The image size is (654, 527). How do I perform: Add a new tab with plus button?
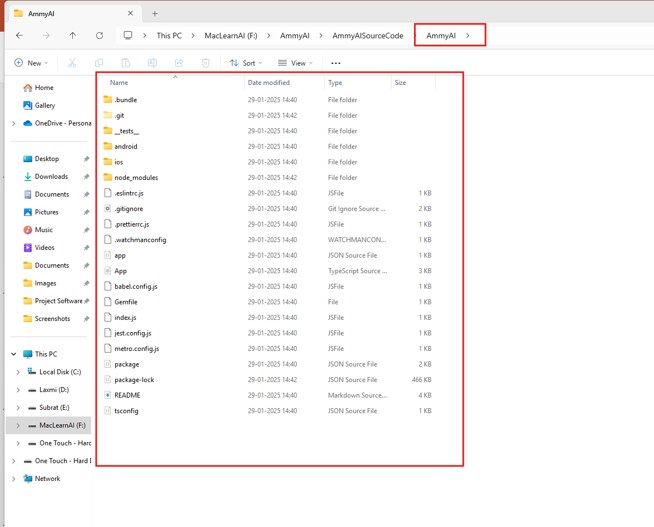point(155,14)
